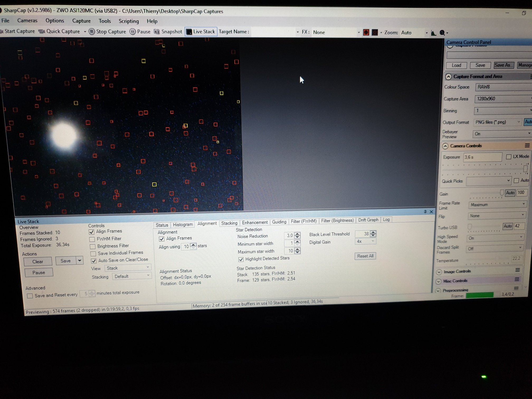Click the Pause icon in toolbar
532x399 pixels.
133,32
